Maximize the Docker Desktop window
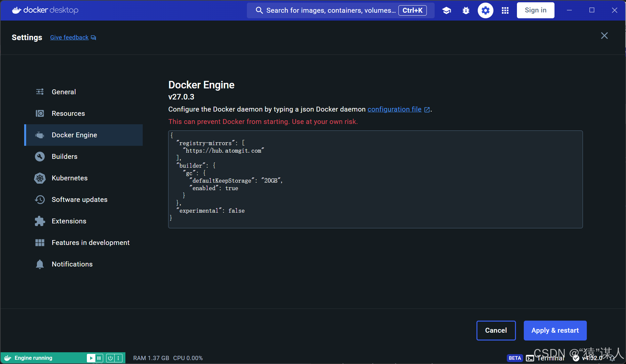This screenshot has height=364, width=626. click(592, 10)
